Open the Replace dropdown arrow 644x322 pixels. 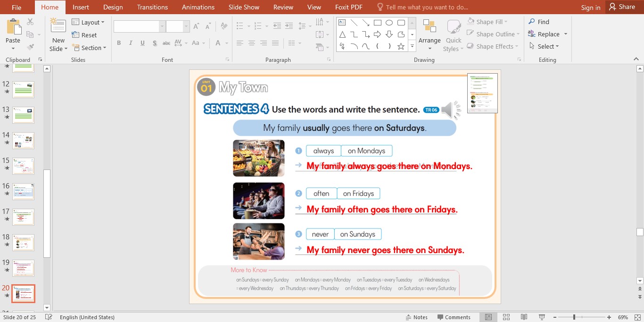click(565, 34)
